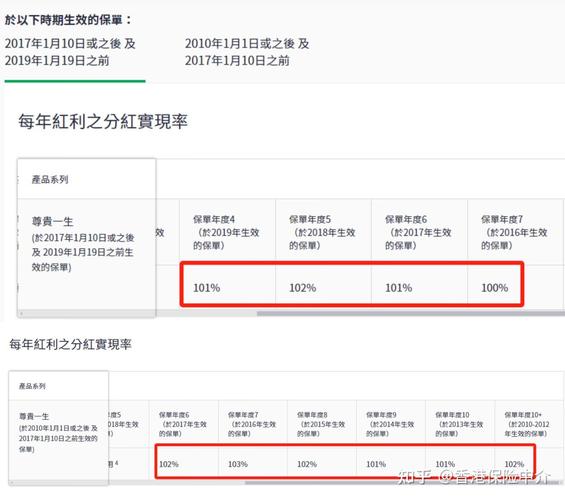Click 保單年度5 header in top table
Screen dimensions: 565x500
click(322, 232)
